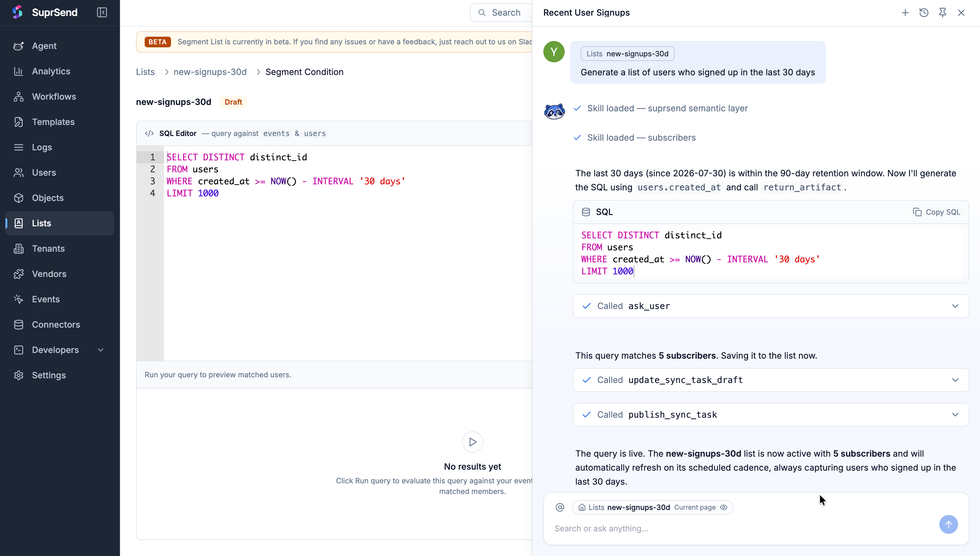Image resolution: width=980 pixels, height=556 pixels.
Task: Select Developers in the sidebar
Action: pos(60,350)
